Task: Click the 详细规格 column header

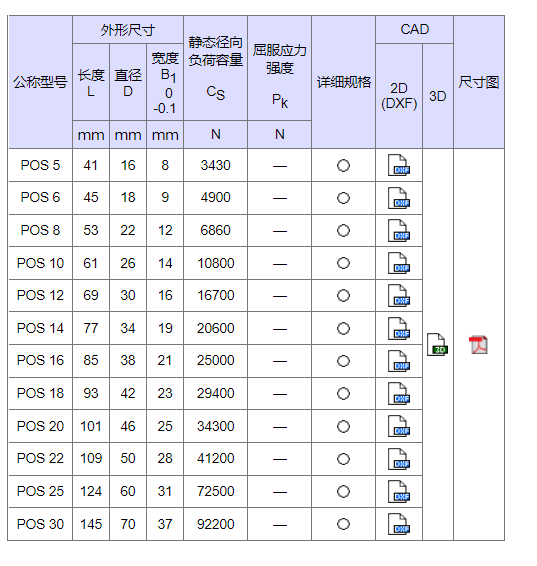Action: point(344,82)
